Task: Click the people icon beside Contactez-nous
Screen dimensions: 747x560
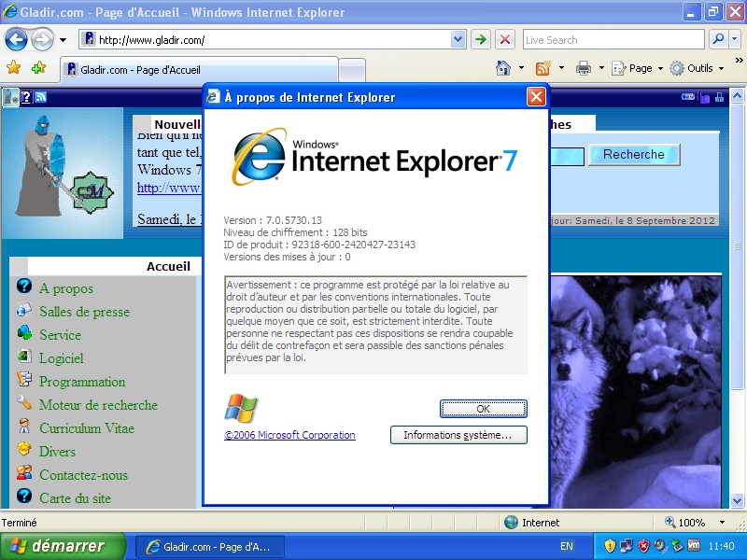Action: 24,472
